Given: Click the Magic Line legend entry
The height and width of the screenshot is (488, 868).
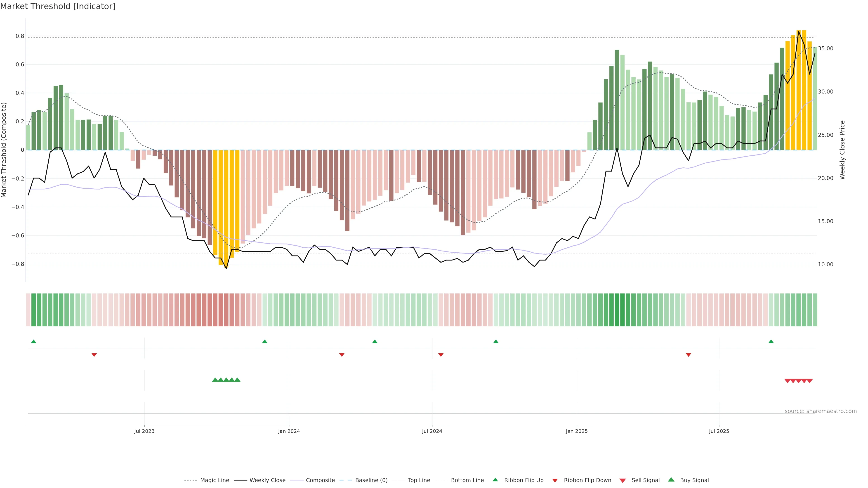Looking at the screenshot, I should pyautogui.click(x=214, y=480).
